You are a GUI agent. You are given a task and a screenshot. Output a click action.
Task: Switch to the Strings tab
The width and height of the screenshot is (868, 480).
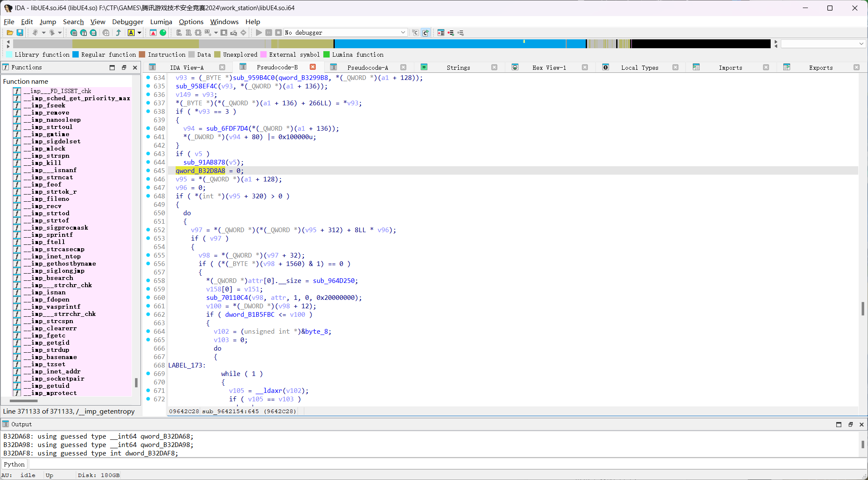(458, 67)
